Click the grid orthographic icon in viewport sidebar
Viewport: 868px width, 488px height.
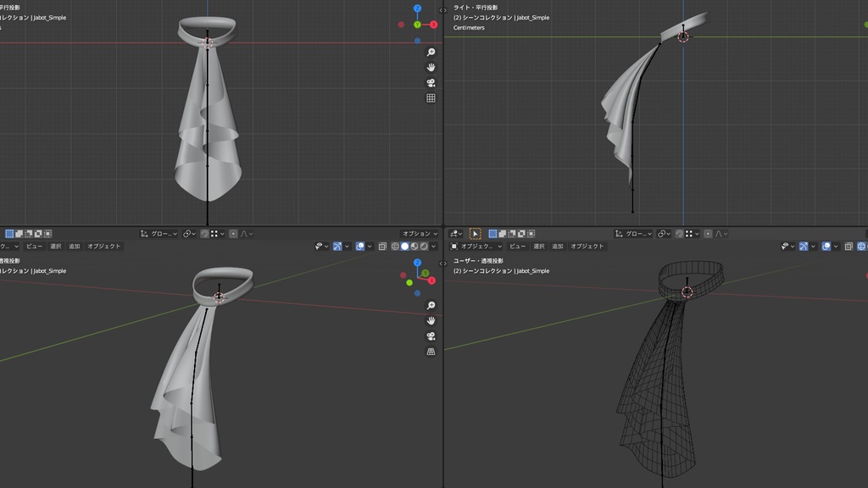coord(431,97)
